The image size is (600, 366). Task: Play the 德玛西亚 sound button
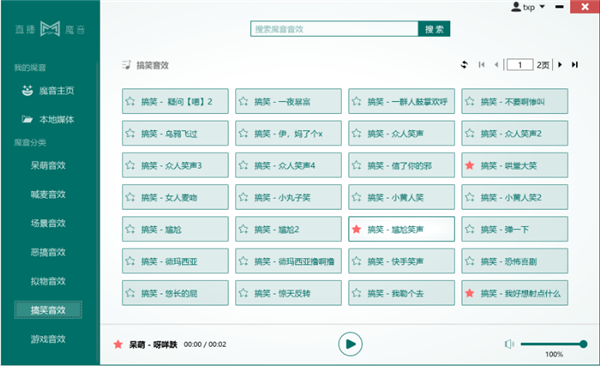175,261
